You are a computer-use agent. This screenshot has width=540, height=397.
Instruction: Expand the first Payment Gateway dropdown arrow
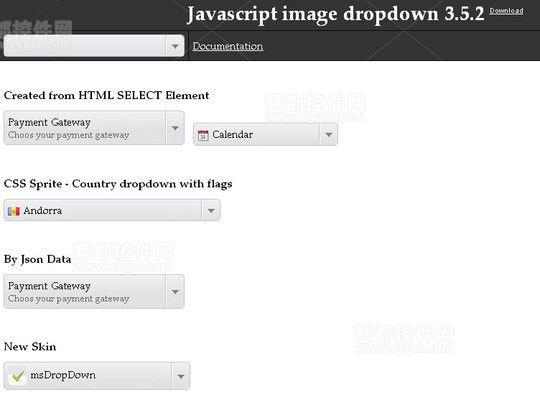[x=175, y=128]
